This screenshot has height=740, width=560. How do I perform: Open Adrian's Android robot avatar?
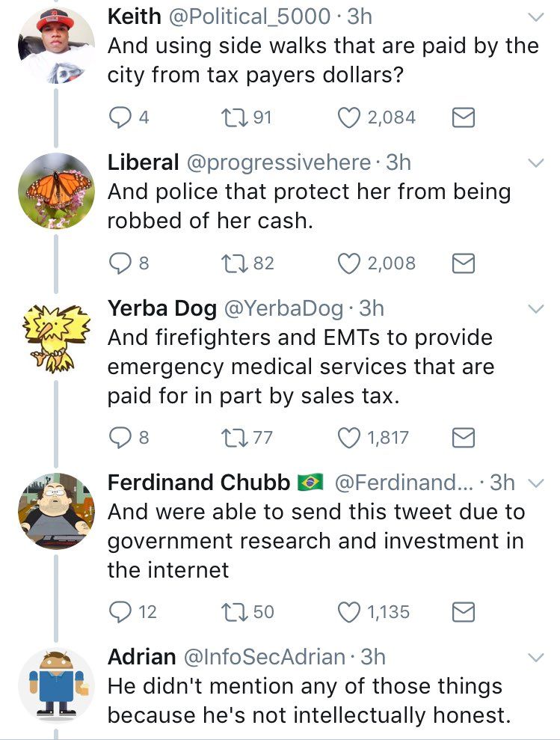point(57,685)
